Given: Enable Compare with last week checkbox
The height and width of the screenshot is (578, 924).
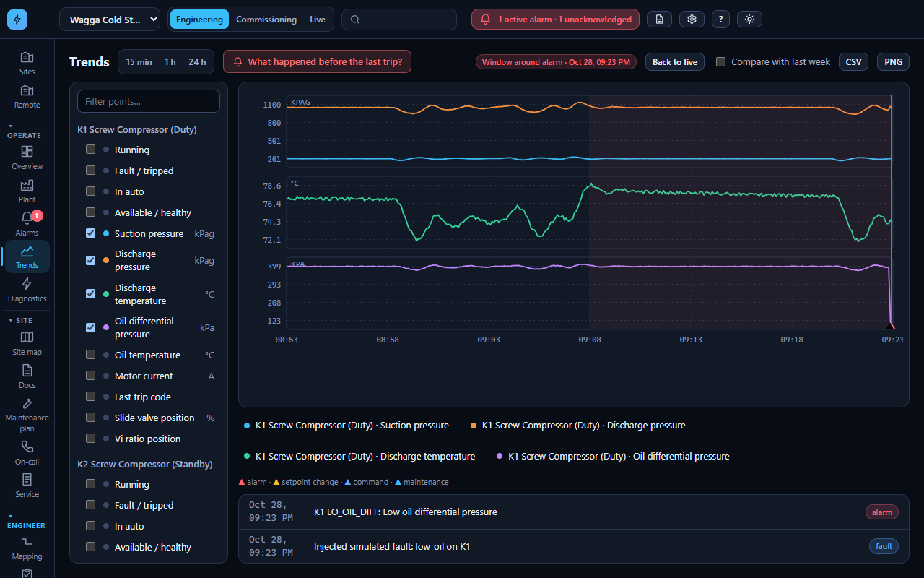Looking at the screenshot, I should pos(720,62).
